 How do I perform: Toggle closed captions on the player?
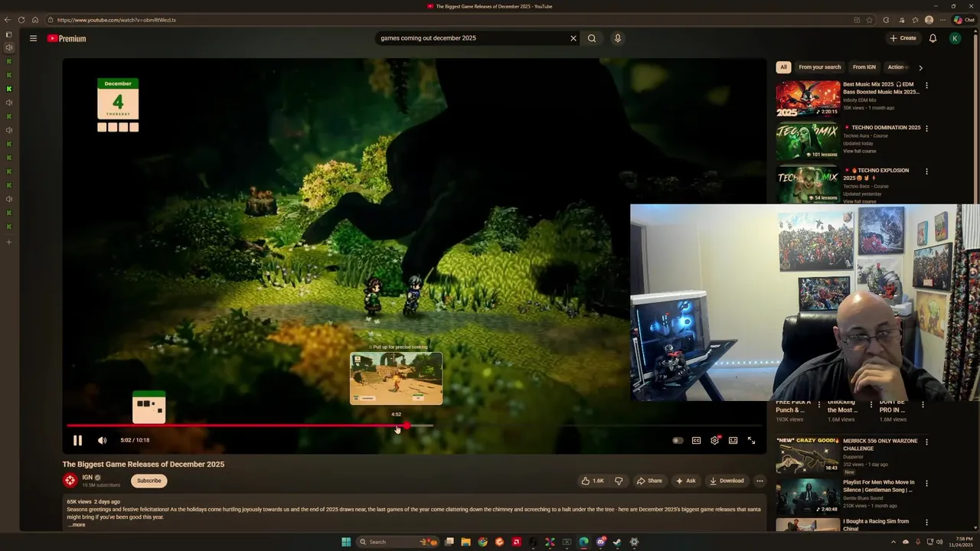coord(696,440)
